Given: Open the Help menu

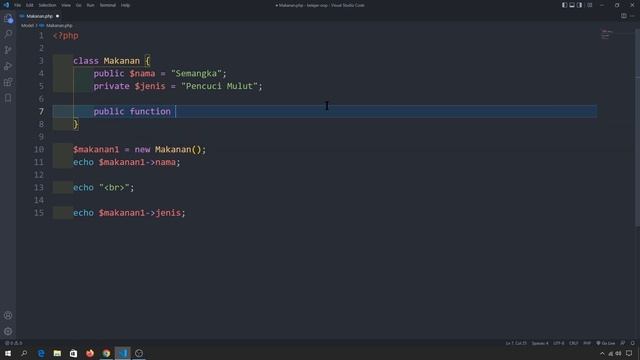Looking at the screenshot, I should click(125, 5).
